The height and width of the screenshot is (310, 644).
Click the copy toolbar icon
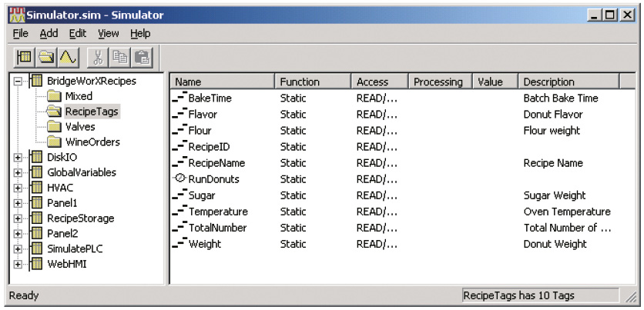[119, 58]
